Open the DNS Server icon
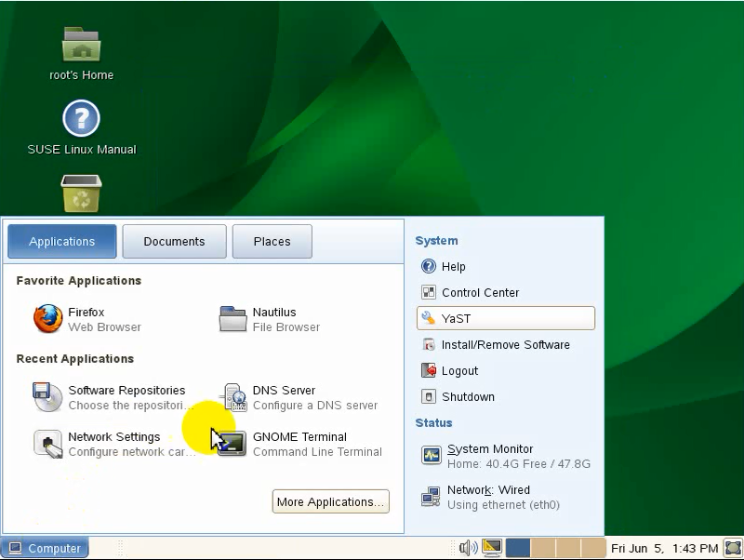Image resolution: width=744 pixels, height=560 pixels. (233, 397)
